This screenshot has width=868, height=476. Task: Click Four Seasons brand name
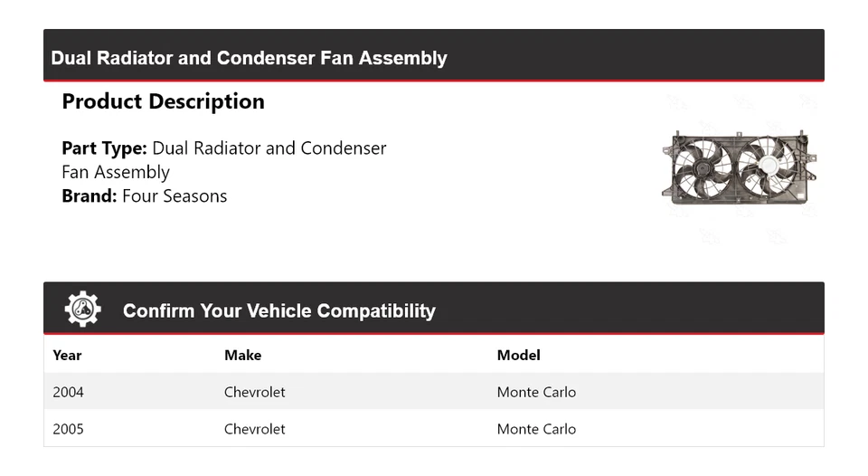coord(175,196)
